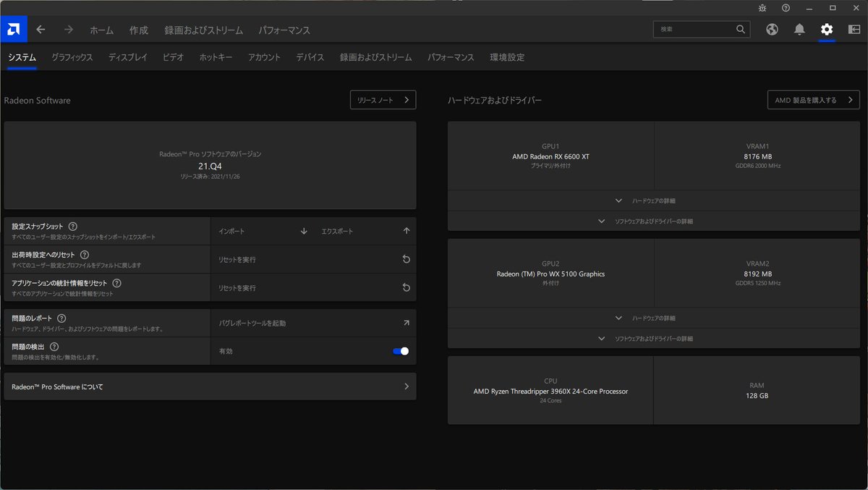Click the AMD logo icon
Image resolution: width=868 pixels, height=490 pixels.
(14, 30)
